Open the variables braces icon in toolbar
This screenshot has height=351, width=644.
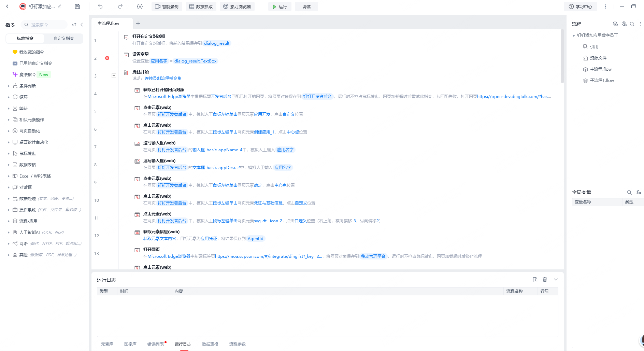pyautogui.click(x=140, y=6)
